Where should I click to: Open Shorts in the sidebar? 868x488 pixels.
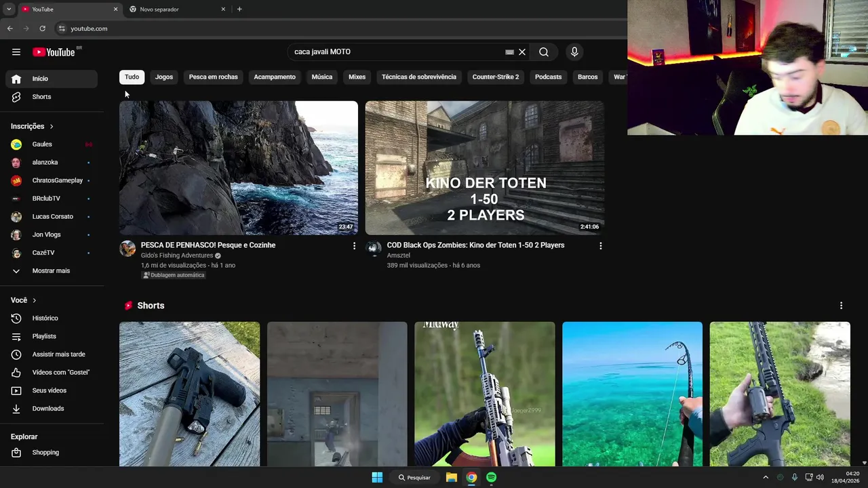coord(52,97)
